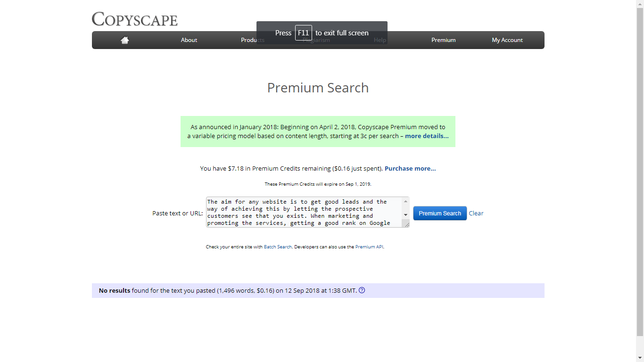644x362 pixels.
Task: Follow the 'Purchase more...' credits link
Action: [x=410, y=168]
